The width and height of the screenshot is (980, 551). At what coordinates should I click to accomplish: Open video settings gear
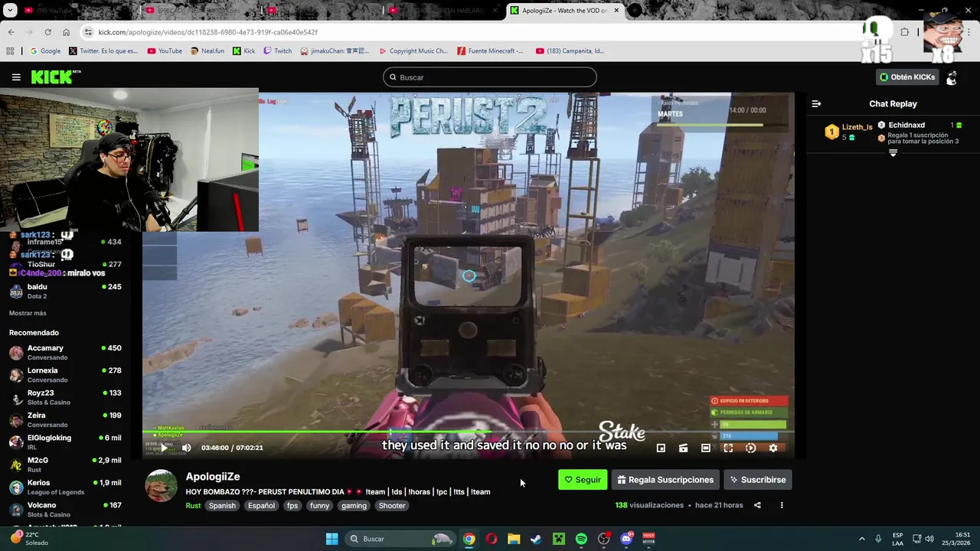point(773,448)
